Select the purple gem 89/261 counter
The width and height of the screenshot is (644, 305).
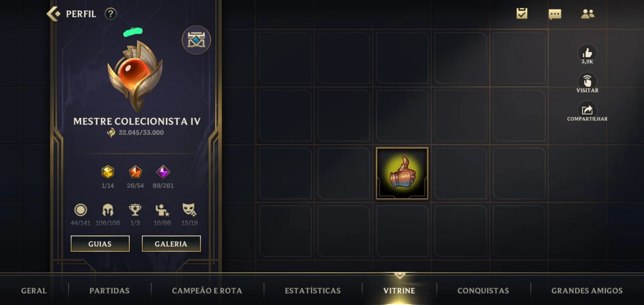pyautogui.click(x=163, y=177)
